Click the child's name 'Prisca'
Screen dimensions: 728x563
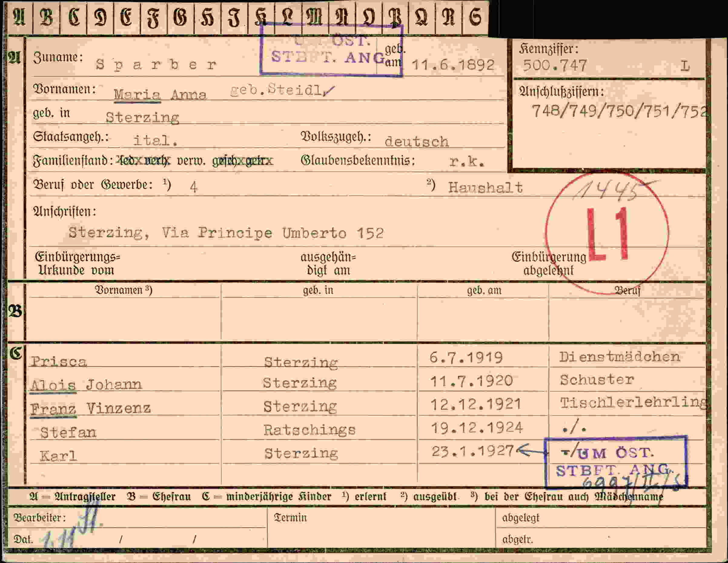click(59, 362)
